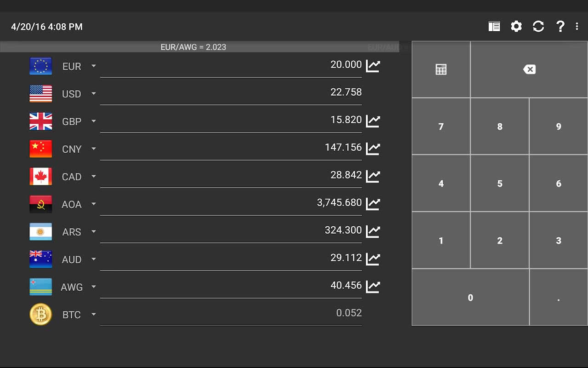The image size is (588, 368).
Task: Tap the refresh rates icon
Action: 538,27
